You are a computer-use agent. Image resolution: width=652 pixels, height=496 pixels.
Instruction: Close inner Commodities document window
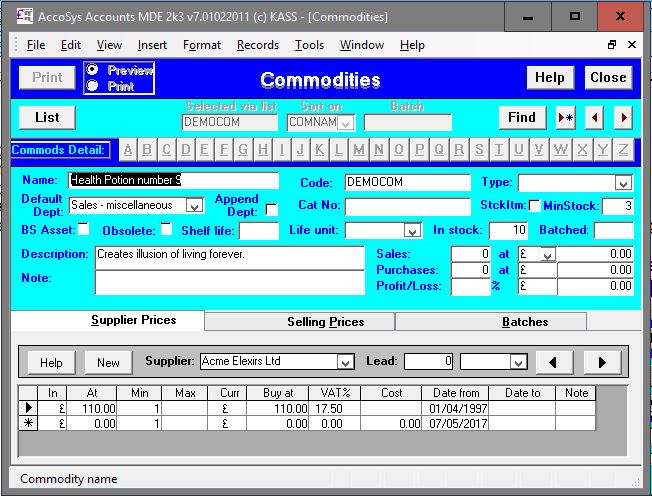pos(632,44)
